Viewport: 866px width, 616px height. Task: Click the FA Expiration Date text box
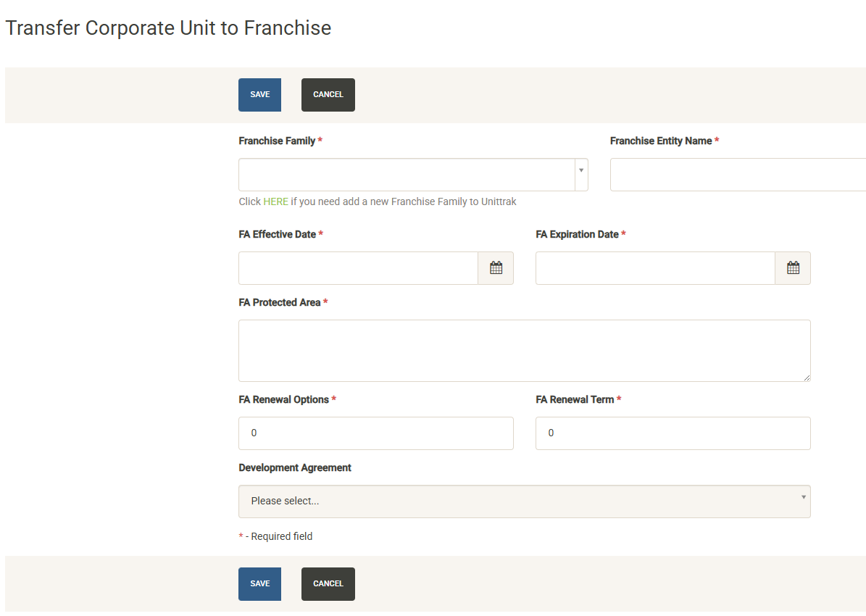[655, 268]
